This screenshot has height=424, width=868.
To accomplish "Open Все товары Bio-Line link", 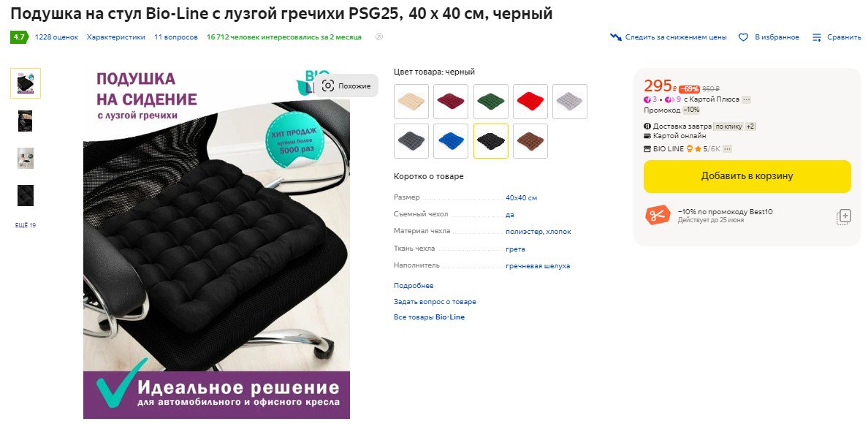I will click(x=429, y=317).
